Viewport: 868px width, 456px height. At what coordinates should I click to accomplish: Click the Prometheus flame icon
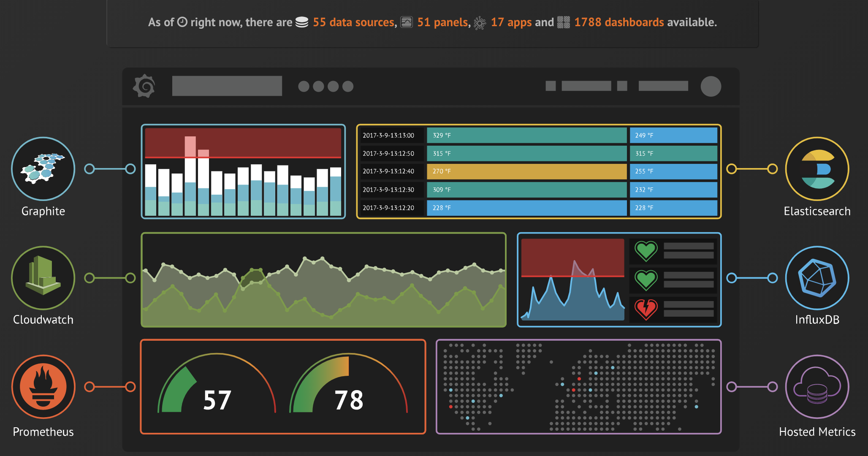tap(43, 386)
